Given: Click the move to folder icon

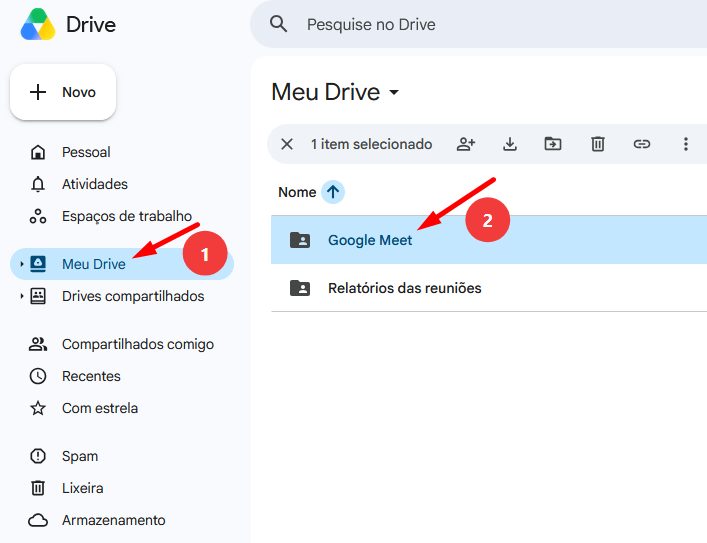Looking at the screenshot, I should [553, 144].
